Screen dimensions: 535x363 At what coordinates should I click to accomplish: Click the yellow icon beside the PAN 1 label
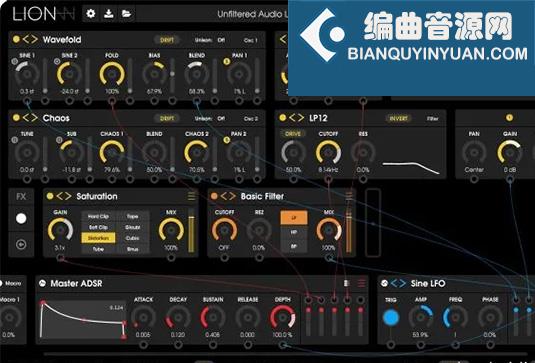pyautogui.click(x=227, y=61)
